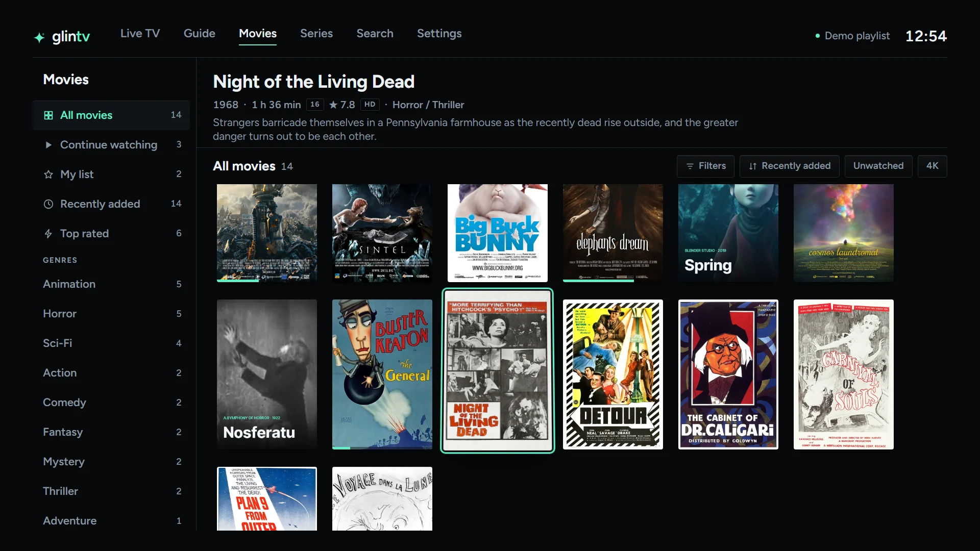The height and width of the screenshot is (551, 980).
Task: Filter by Horror genre
Action: coord(111,314)
